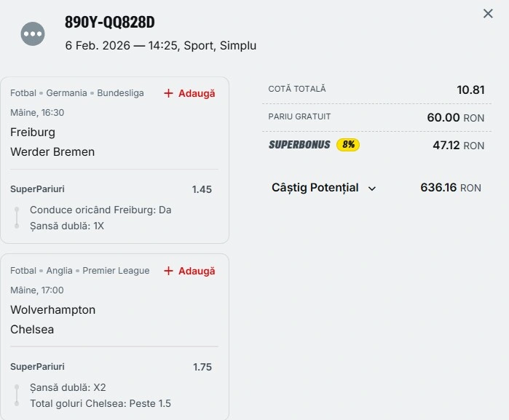The height and width of the screenshot is (420, 509).
Task: Open the Werder Bremen team name
Action: click(52, 152)
